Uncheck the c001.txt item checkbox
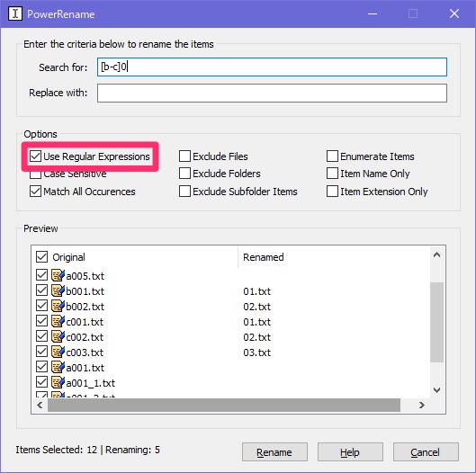The image size is (476, 473). [41, 321]
